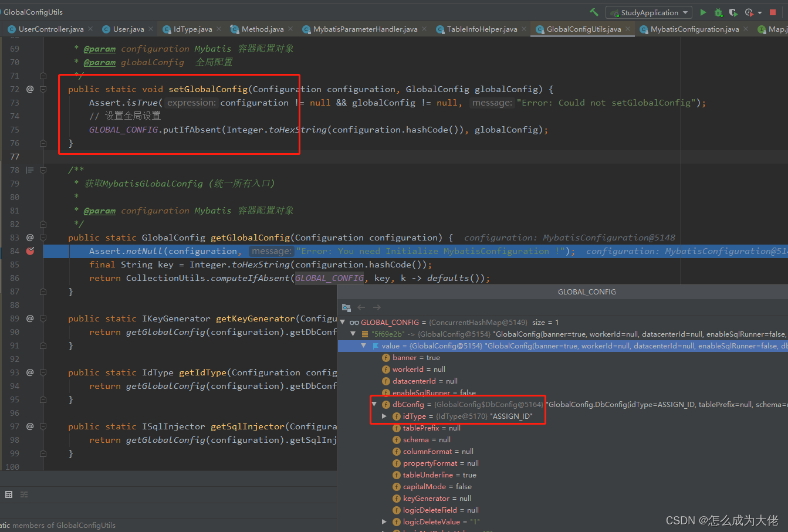The image size is (788, 532).
Task: Click the list-layout icon beside the grid icon
Action: (x=24, y=494)
